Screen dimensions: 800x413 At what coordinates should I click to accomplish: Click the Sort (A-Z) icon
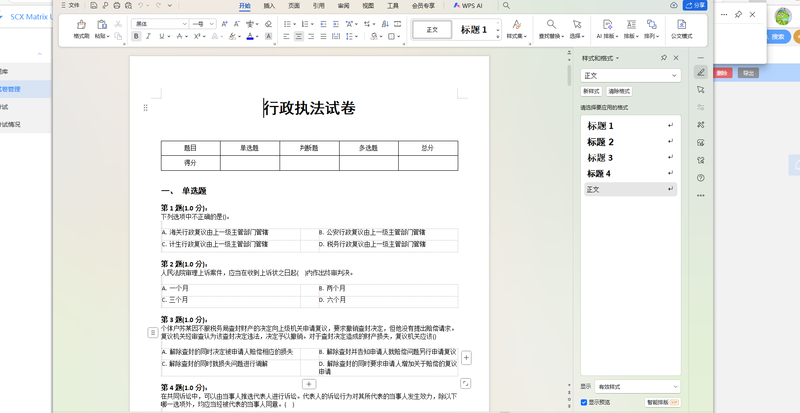[385, 24]
